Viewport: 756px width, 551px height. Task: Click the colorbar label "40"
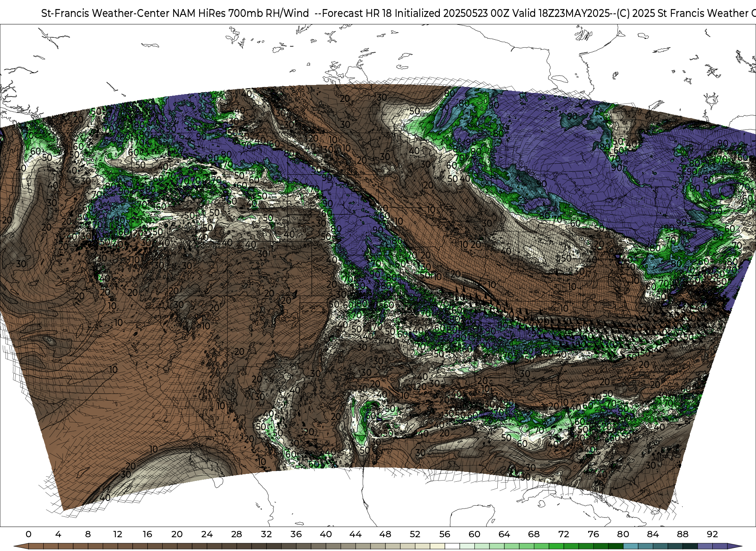[326, 534]
